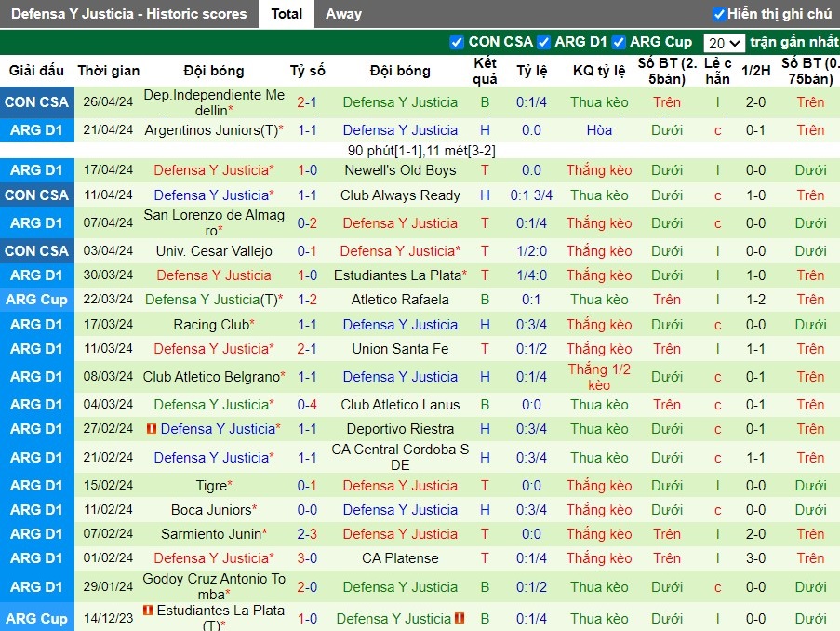The width and height of the screenshot is (840, 631).
Task: Click red card icon after Defensa Y Justicia 14/12/23
Action: (x=460, y=618)
